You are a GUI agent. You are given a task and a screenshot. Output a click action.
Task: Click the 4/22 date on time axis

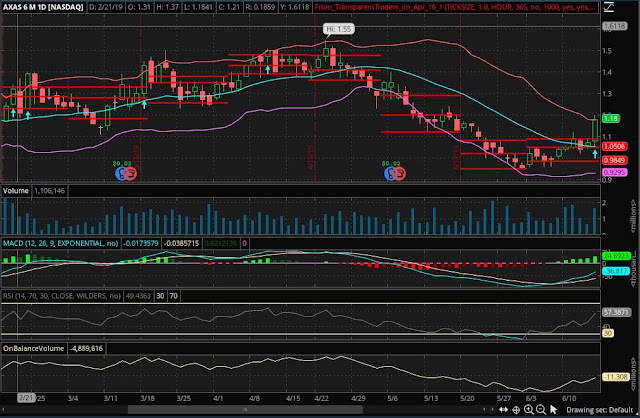coord(322,398)
